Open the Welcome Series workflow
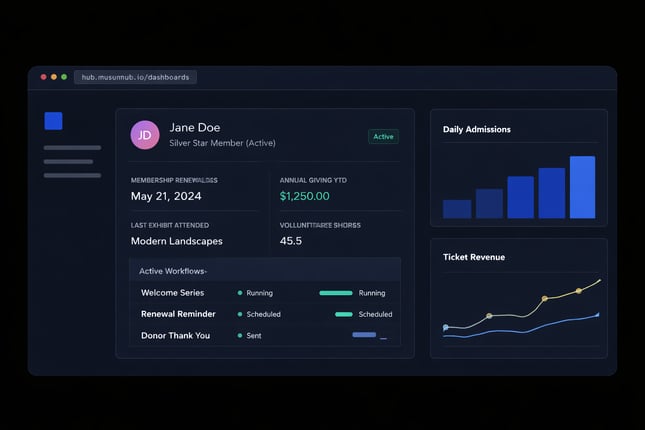Viewport: 645px width, 430px height. point(172,293)
